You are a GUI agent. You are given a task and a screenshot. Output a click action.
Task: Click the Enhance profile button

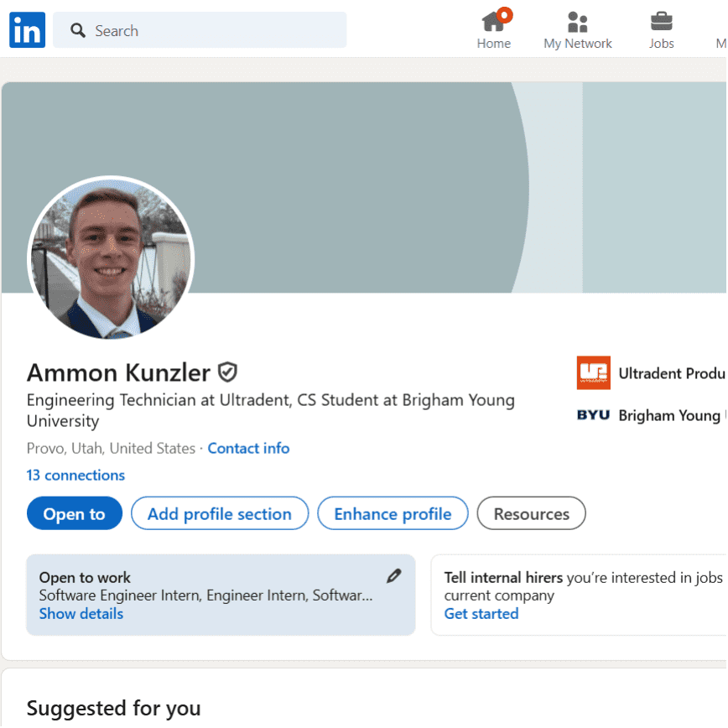393,513
